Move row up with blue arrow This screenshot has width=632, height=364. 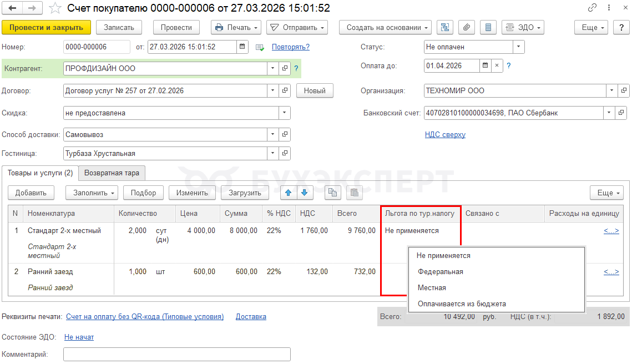coord(287,193)
